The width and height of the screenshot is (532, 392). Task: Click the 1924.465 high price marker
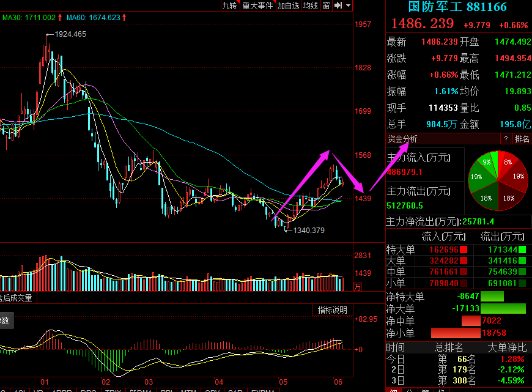[x=70, y=34]
